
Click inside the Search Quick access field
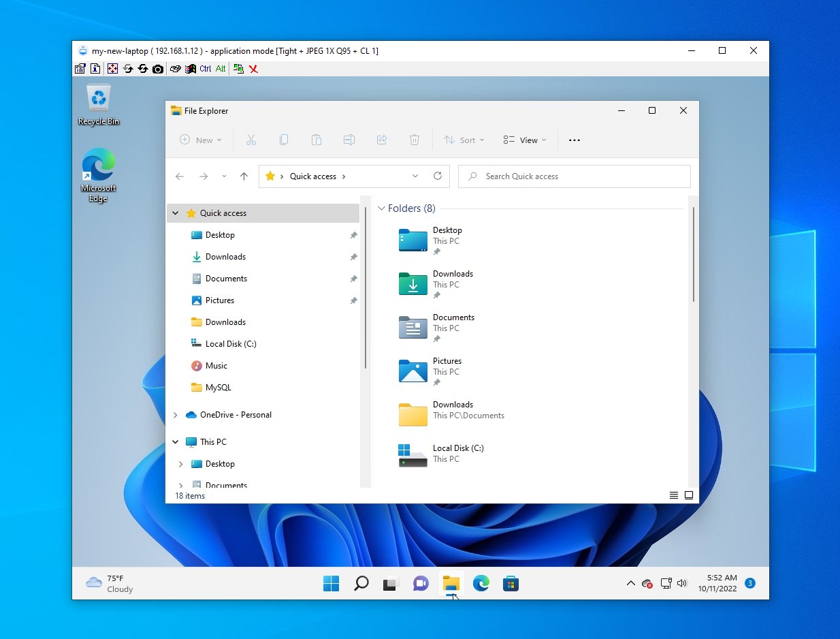coord(574,176)
